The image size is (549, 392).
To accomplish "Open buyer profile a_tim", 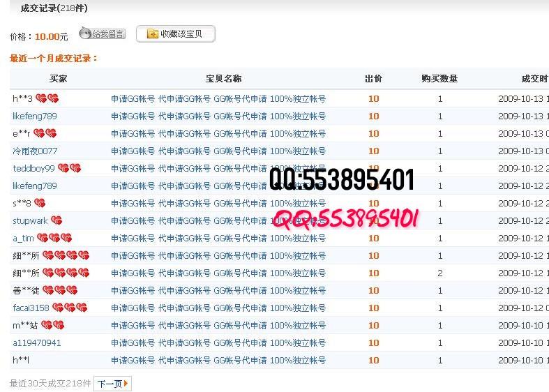I will 23,239.
